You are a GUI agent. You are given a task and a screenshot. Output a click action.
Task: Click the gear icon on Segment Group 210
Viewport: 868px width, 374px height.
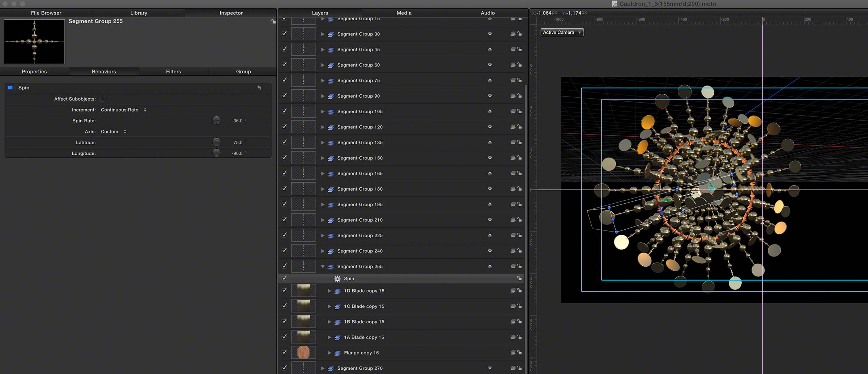click(x=490, y=220)
